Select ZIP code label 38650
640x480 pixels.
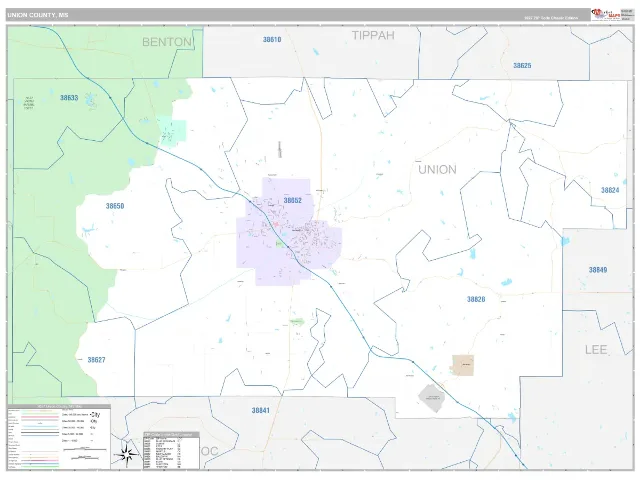pos(115,206)
